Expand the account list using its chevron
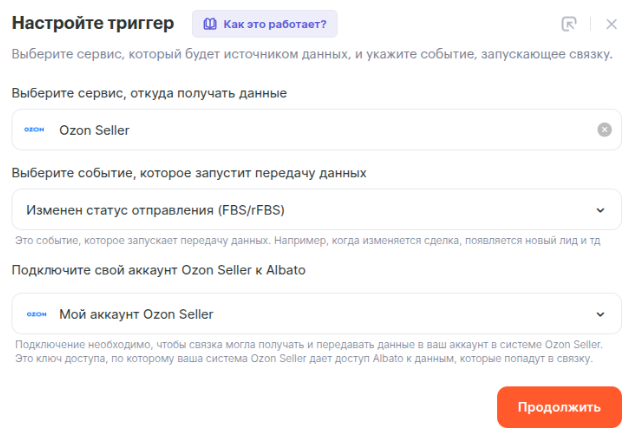The width and height of the screenshot is (639, 437). click(600, 314)
